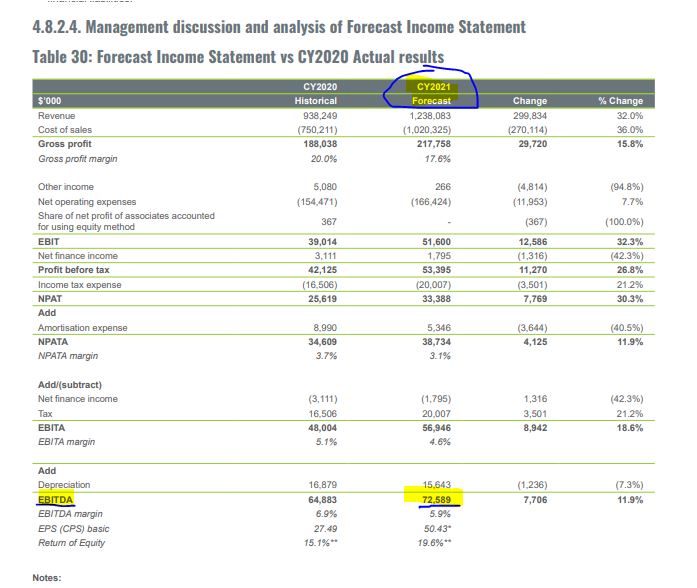
Task: Click the Notes: heading
Action: point(47,578)
